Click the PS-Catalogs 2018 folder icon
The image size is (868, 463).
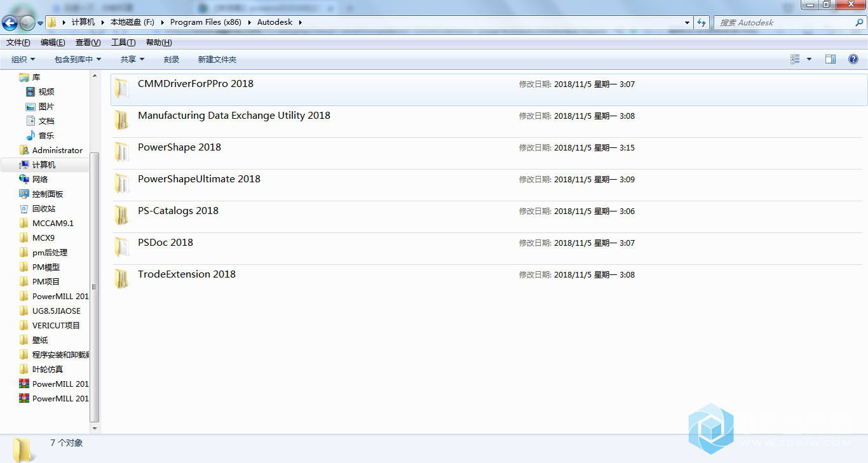tap(121, 215)
